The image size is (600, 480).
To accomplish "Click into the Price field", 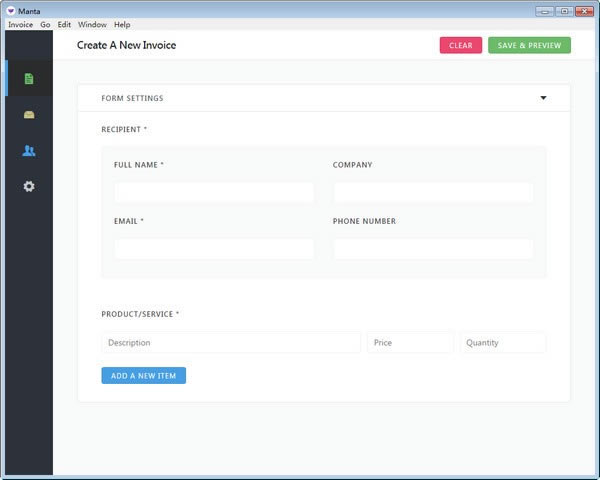I will (410, 343).
